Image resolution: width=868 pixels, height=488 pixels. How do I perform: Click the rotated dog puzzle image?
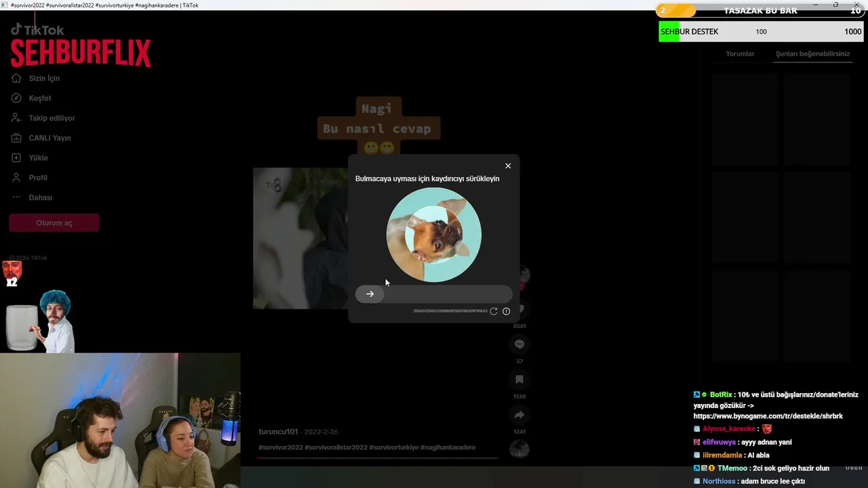click(x=434, y=235)
